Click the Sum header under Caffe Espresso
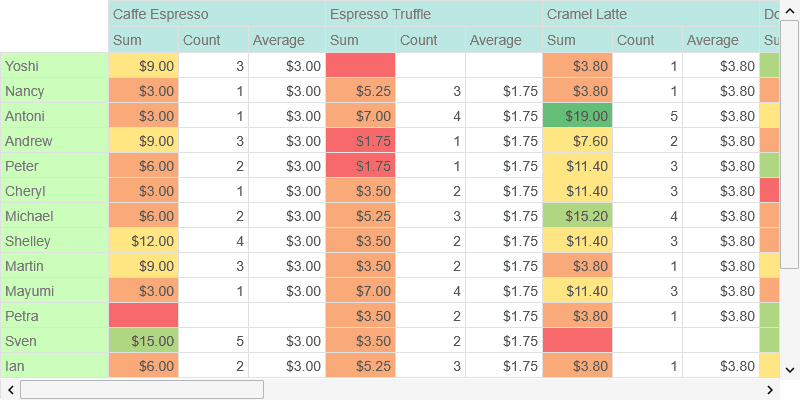Viewport: 800px width, 400px height. (143, 40)
